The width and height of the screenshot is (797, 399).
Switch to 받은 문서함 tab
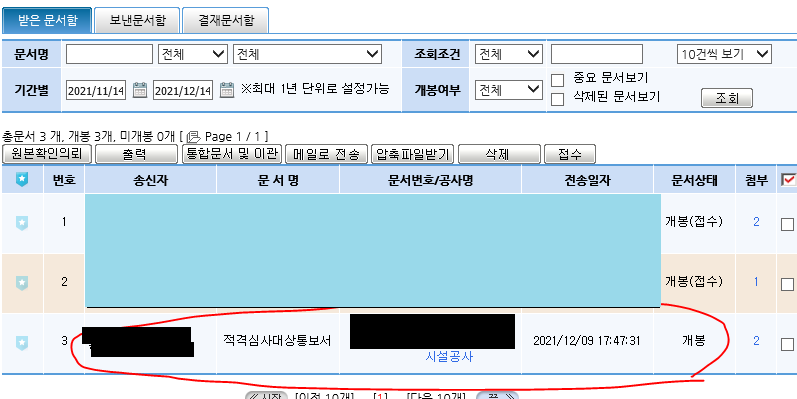pos(47,20)
